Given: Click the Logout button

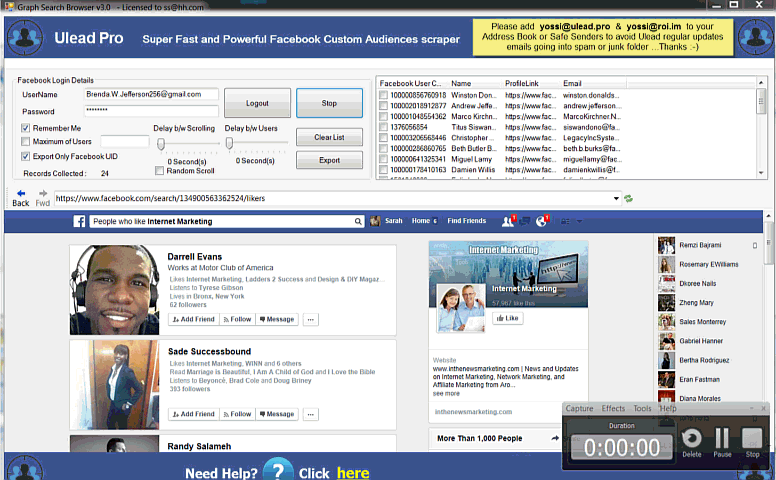Looking at the screenshot, I should pos(257,103).
